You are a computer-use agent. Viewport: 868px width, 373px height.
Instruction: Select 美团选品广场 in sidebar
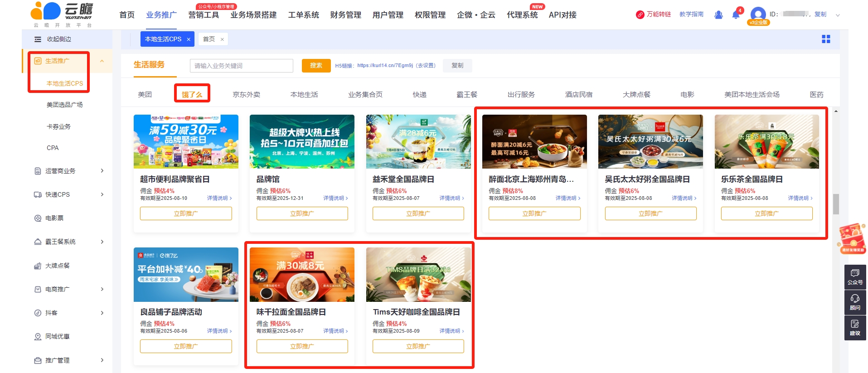[x=65, y=105]
